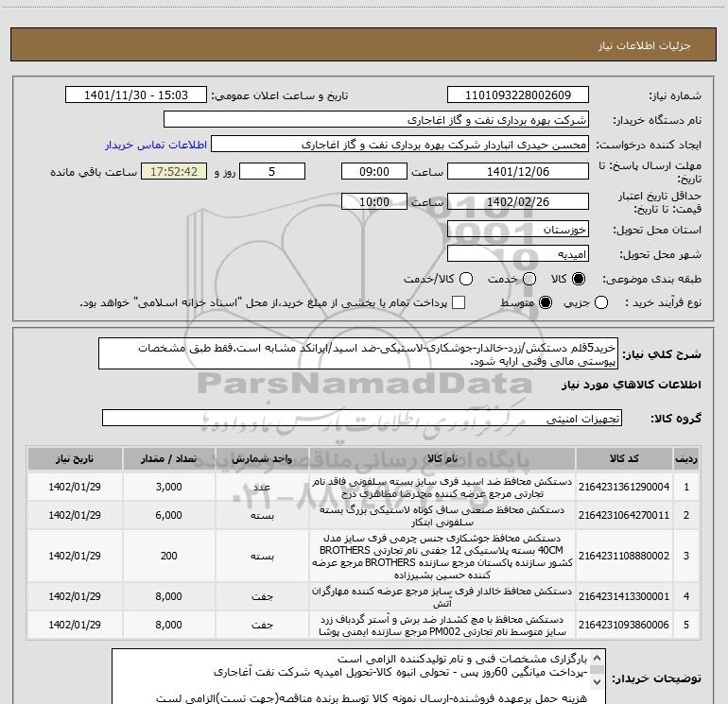Choose the متوسط purchase type radio

546,303
